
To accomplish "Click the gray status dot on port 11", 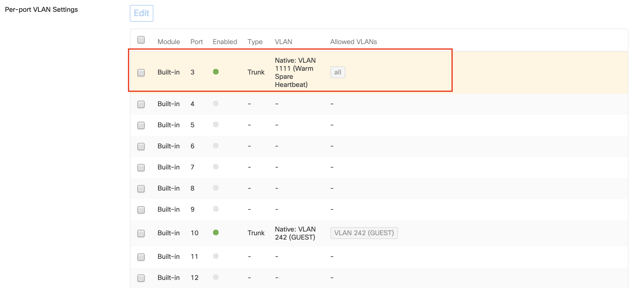I will point(216,256).
